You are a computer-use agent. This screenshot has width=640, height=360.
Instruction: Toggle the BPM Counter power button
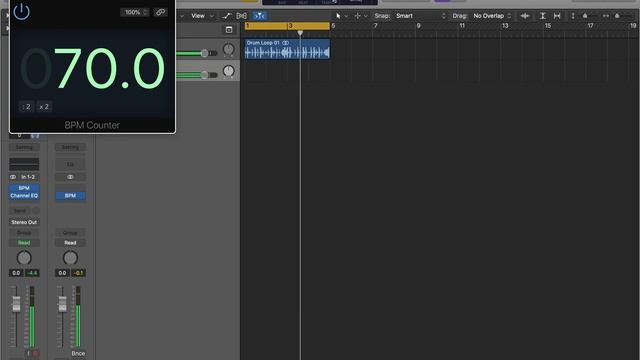click(x=21, y=12)
